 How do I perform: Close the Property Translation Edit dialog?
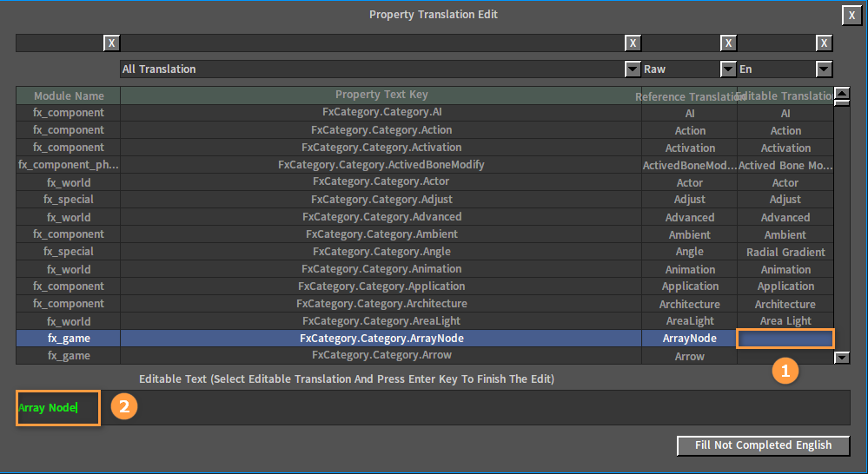click(851, 15)
